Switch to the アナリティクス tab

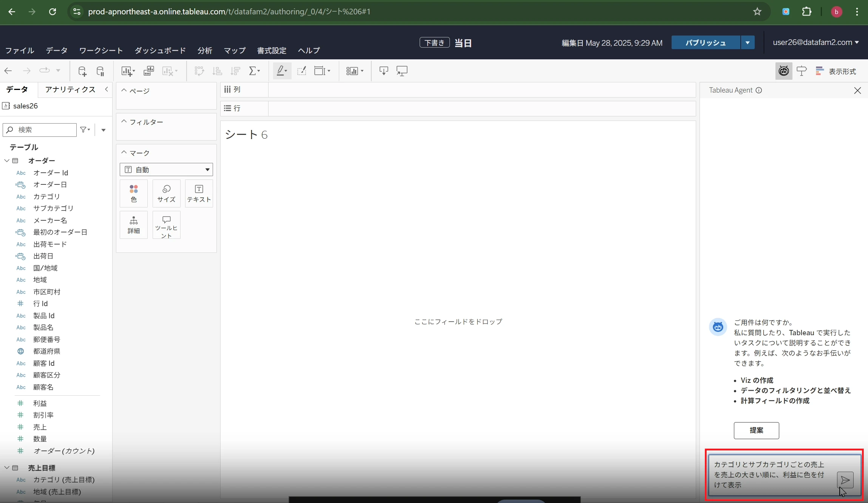click(70, 89)
